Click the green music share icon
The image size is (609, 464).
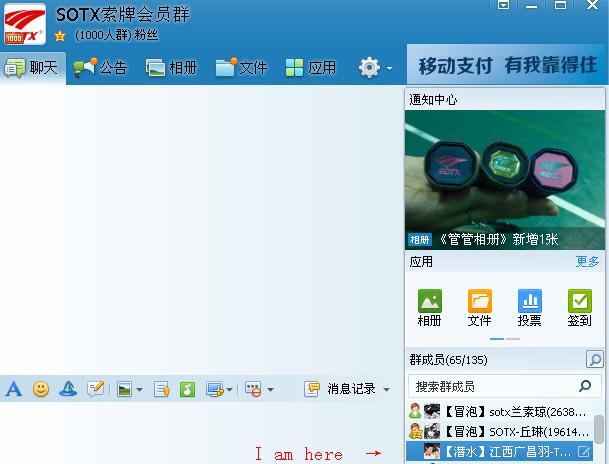[x=187, y=389]
